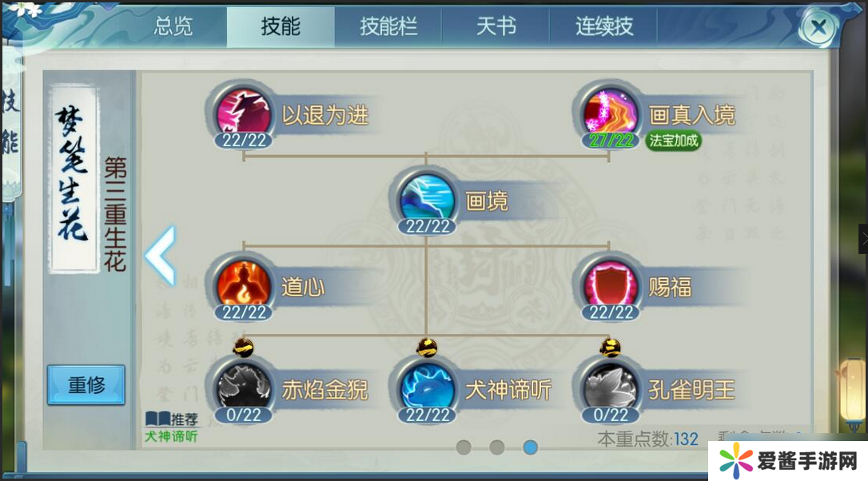Select the 犬神谛听 skill icon
The height and width of the screenshot is (481, 868).
click(x=427, y=387)
